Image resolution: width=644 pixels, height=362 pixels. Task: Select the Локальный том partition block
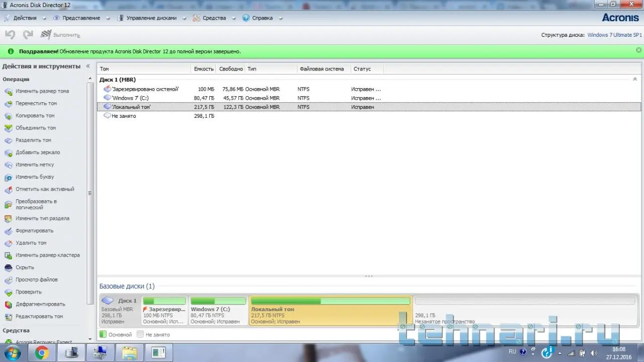(331, 311)
